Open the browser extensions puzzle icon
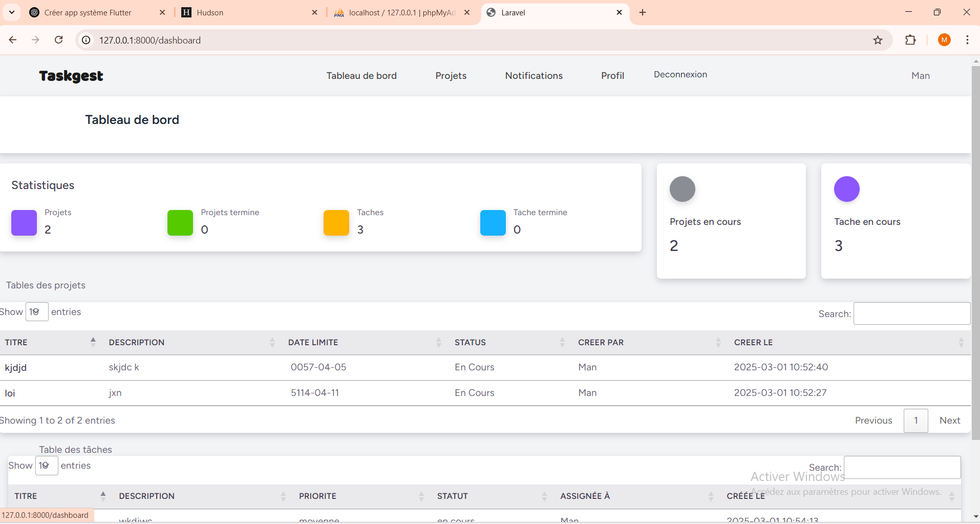 pyautogui.click(x=910, y=40)
